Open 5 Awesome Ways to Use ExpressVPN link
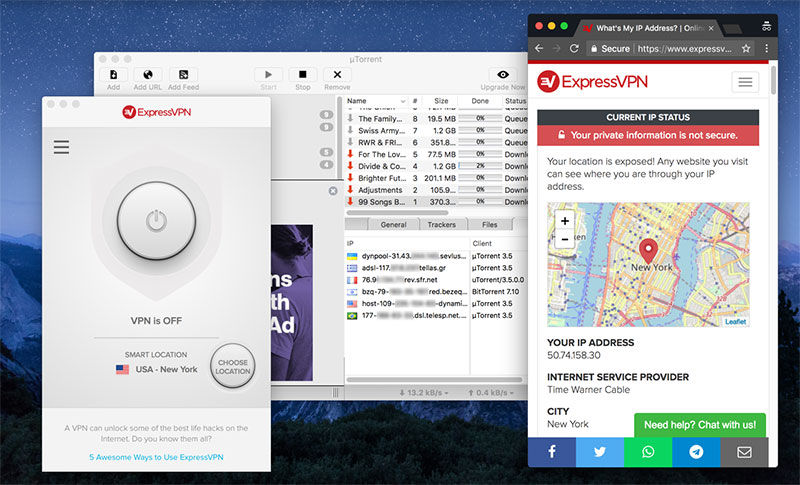Image resolution: width=800 pixels, height=485 pixels. point(156,457)
